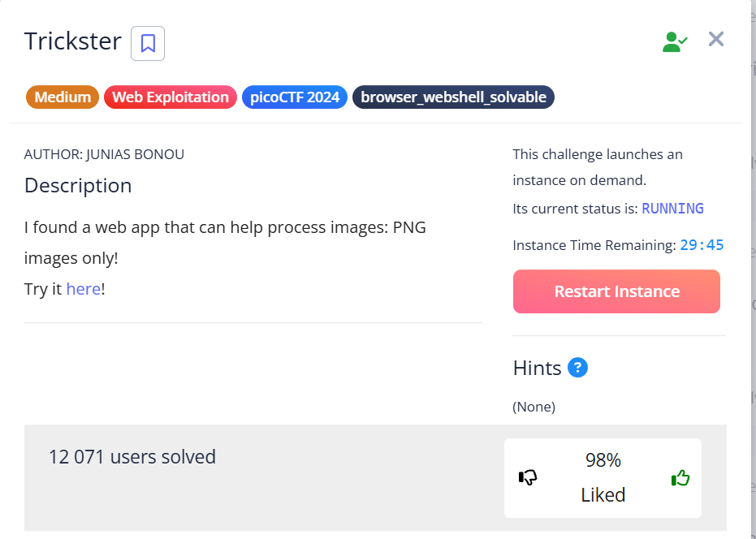Close the Trickster challenge dialog
The image size is (756, 539).
point(715,39)
